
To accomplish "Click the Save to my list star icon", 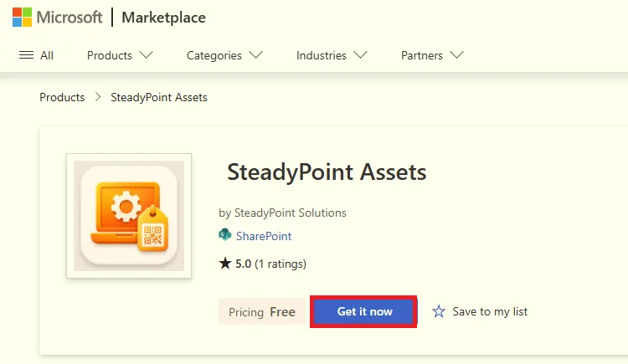I will click(x=439, y=311).
